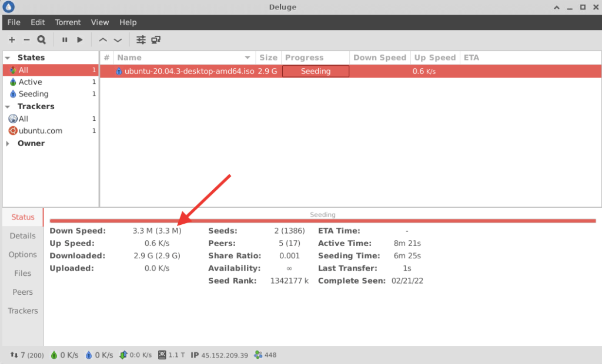Click the green download speed icon in the status bar

pos(54,355)
